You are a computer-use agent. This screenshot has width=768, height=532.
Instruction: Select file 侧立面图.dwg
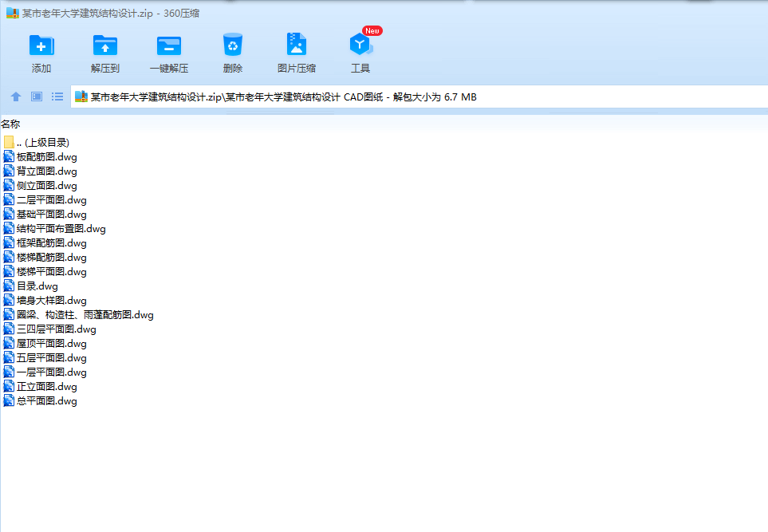pyautogui.click(x=41, y=186)
